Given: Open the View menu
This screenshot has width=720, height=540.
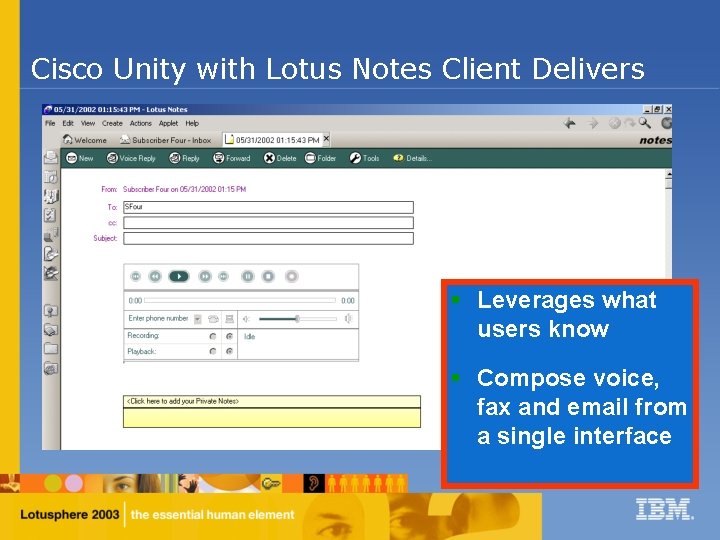Looking at the screenshot, I should pyautogui.click(x=88, y=123).
